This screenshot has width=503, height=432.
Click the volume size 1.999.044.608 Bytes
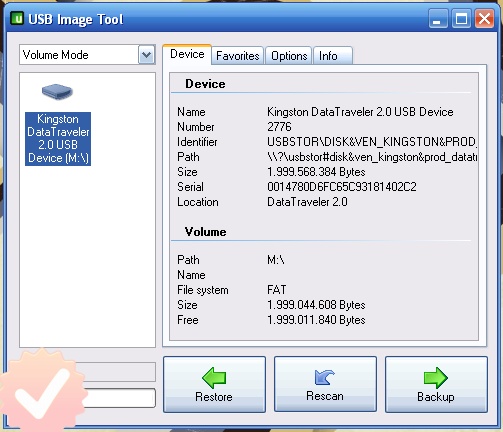316,305
